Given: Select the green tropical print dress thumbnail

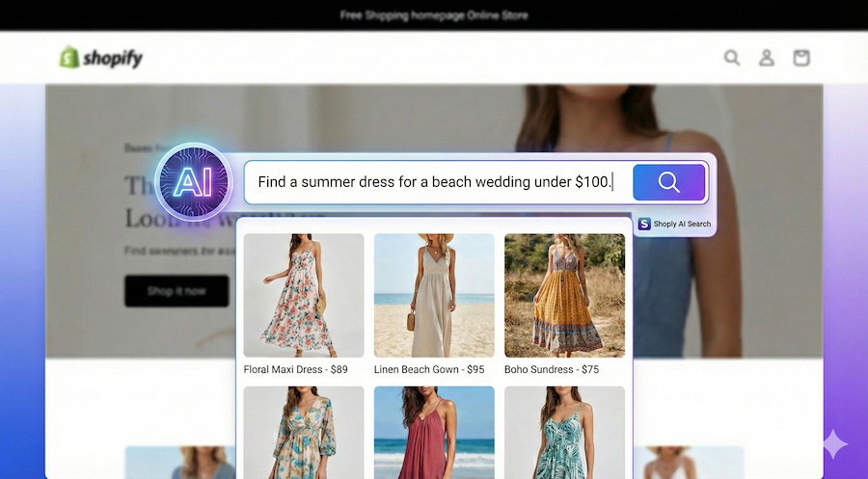Looking at the screenshot, I should coord(564,432).
